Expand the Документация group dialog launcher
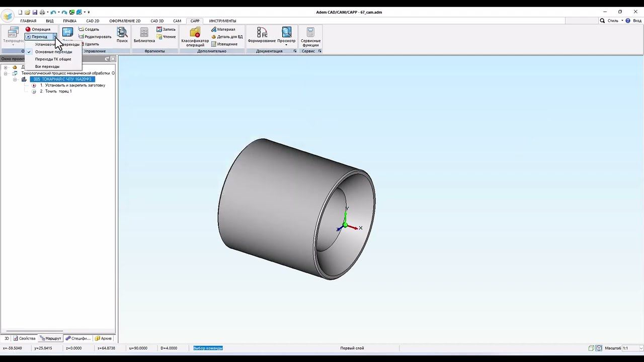 tap(295, 51)
